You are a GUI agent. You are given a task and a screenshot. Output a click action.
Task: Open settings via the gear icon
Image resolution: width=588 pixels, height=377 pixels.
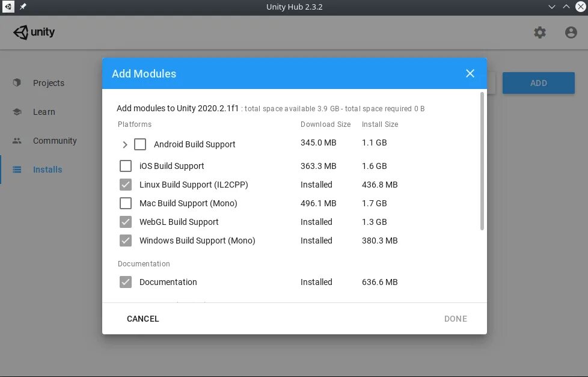click(540, 32)
